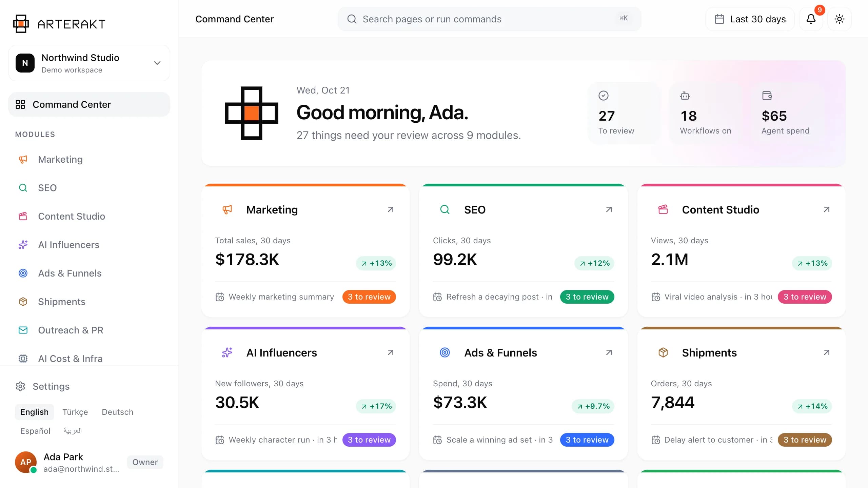Image resolution: width=868 pixels, height=488 pixels.
Task: Open SEO card via its arrow icon
Action: click(x=609, y=209)
